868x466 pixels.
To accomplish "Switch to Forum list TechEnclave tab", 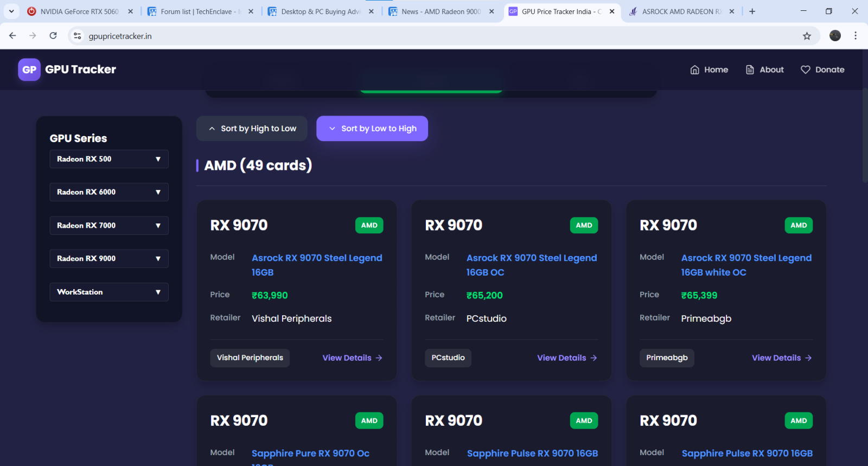I will 200,11.
